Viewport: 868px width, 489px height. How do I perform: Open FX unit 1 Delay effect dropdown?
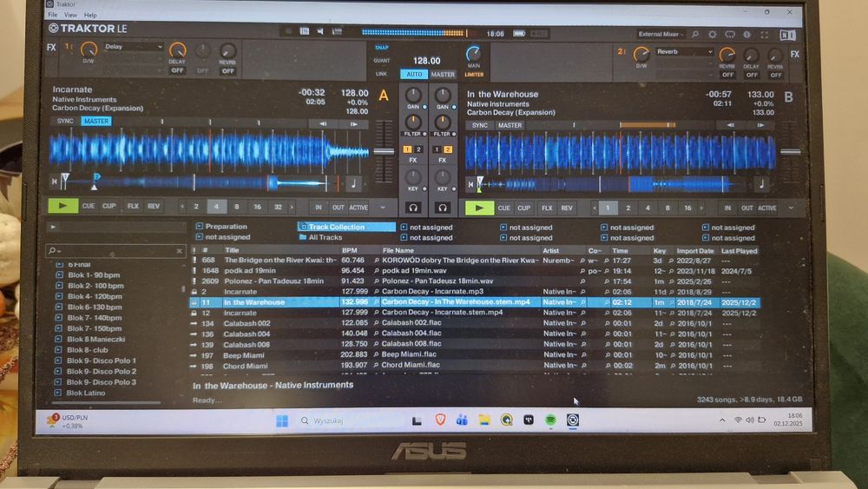tap(134, 47)
